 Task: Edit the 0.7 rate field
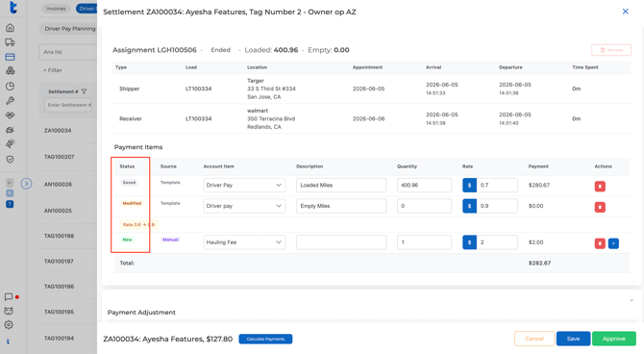[x=497, y=185]
